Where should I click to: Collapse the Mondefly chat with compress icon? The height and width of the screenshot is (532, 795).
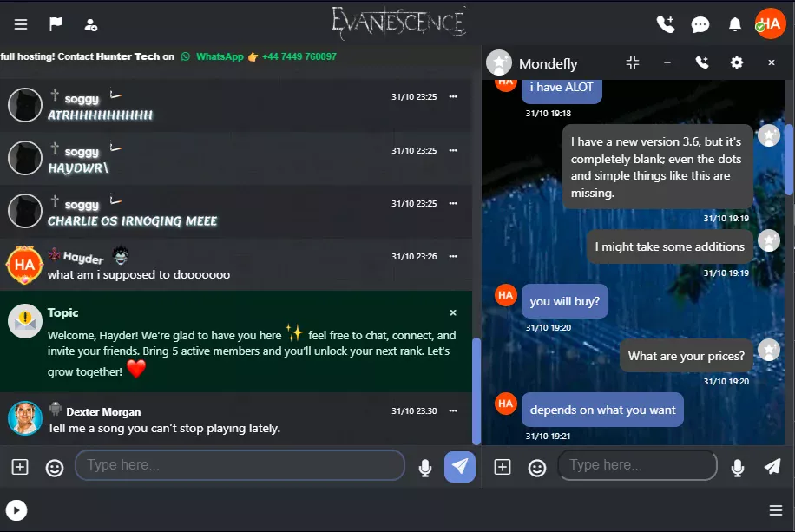(633, 62)
